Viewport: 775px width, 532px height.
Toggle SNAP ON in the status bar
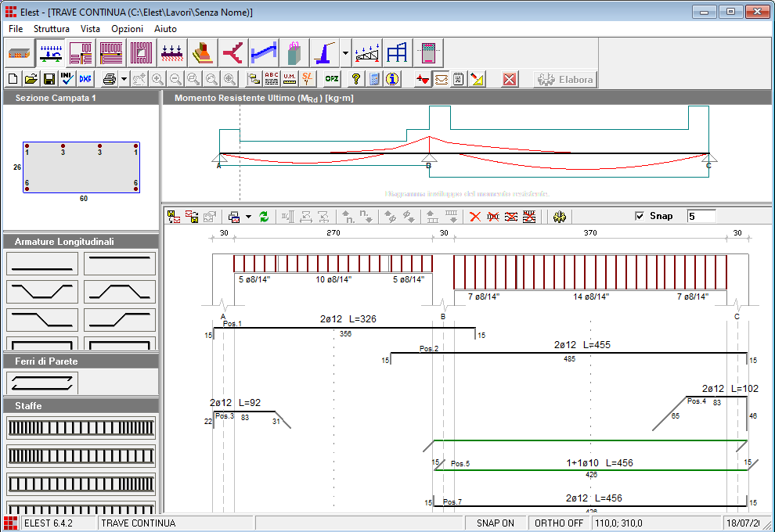495,523
